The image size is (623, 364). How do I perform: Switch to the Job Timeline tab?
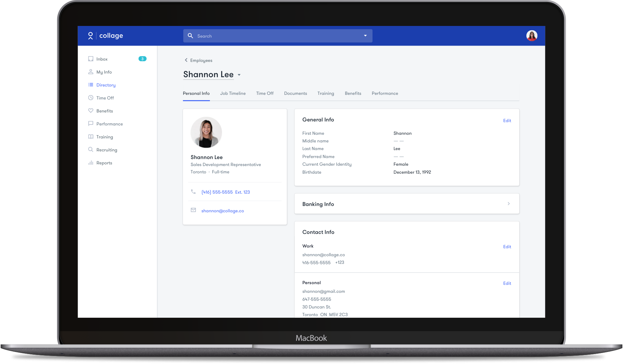click(x=233, y=93)
